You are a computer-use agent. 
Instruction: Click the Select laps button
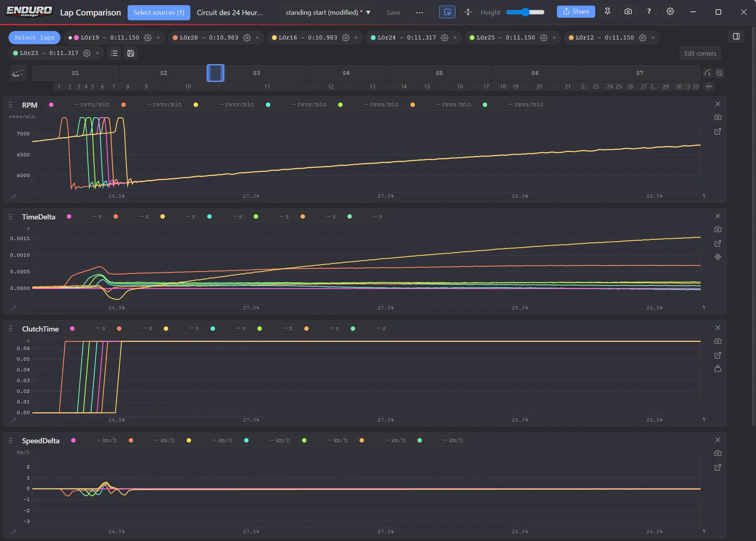pyautogui.click(x=34, y=38)
